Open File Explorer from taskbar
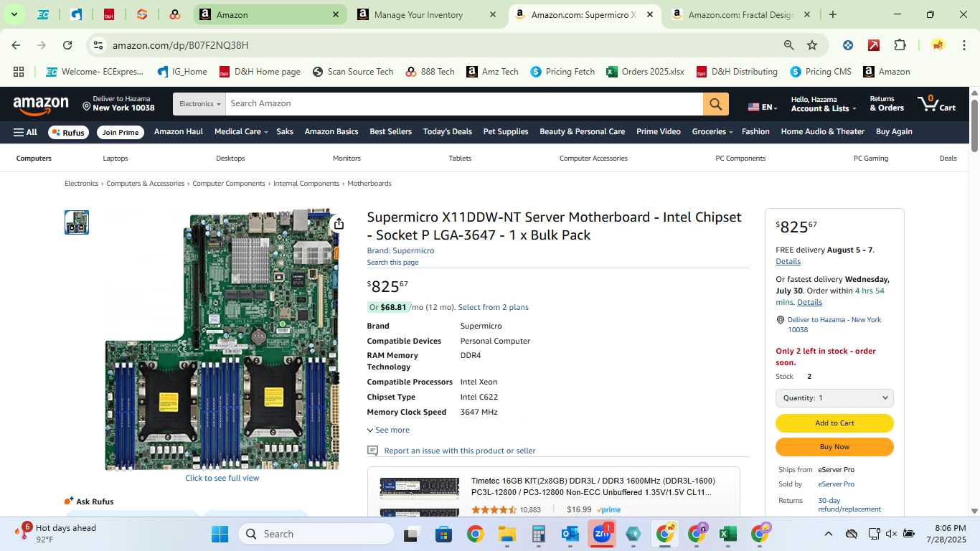The width and height of the screenshot is (980, 551). click(507, 534)
